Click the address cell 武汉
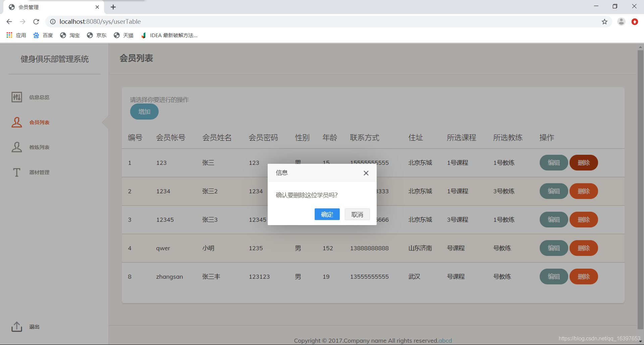 (x=414, y=277)
